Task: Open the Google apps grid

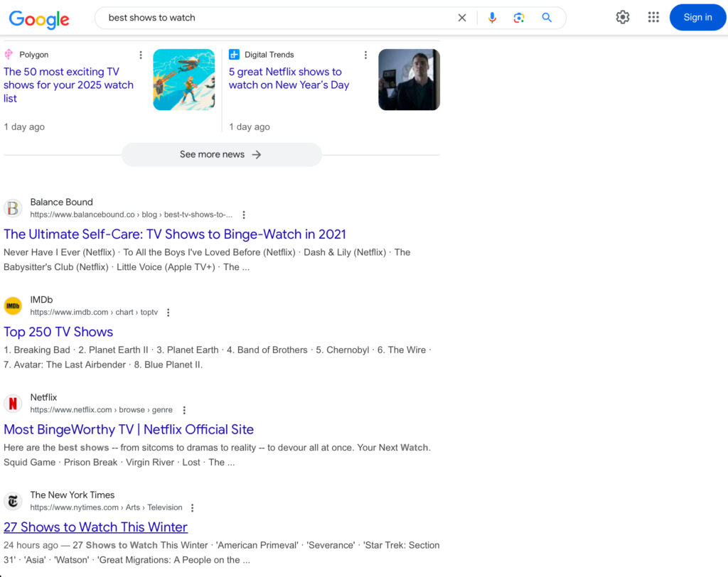Action: coord(653,17)
